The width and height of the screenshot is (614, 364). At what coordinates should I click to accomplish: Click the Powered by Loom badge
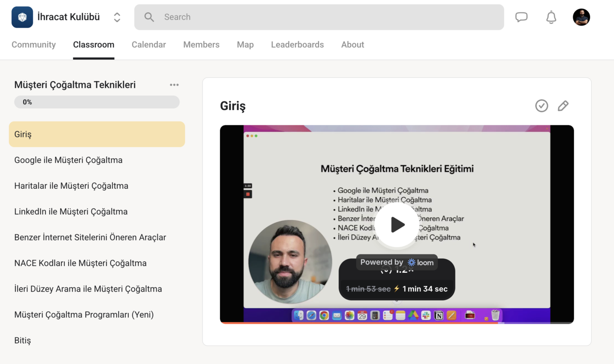397,263
